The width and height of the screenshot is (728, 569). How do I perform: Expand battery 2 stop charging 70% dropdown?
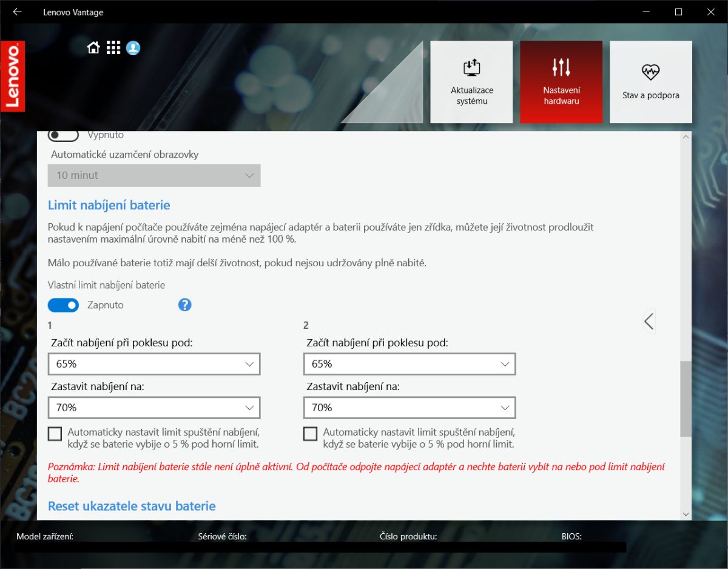click(409, 408)
